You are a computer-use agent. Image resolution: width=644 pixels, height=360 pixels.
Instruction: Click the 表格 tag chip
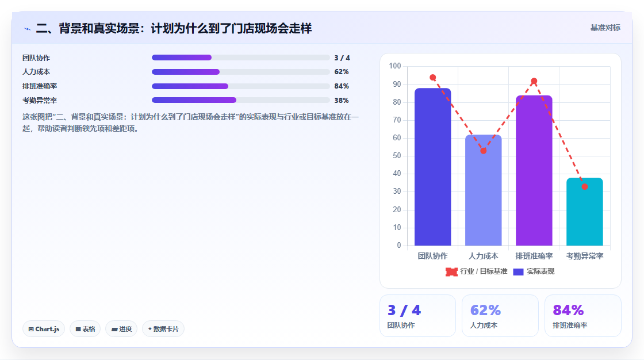coord(85,329)
